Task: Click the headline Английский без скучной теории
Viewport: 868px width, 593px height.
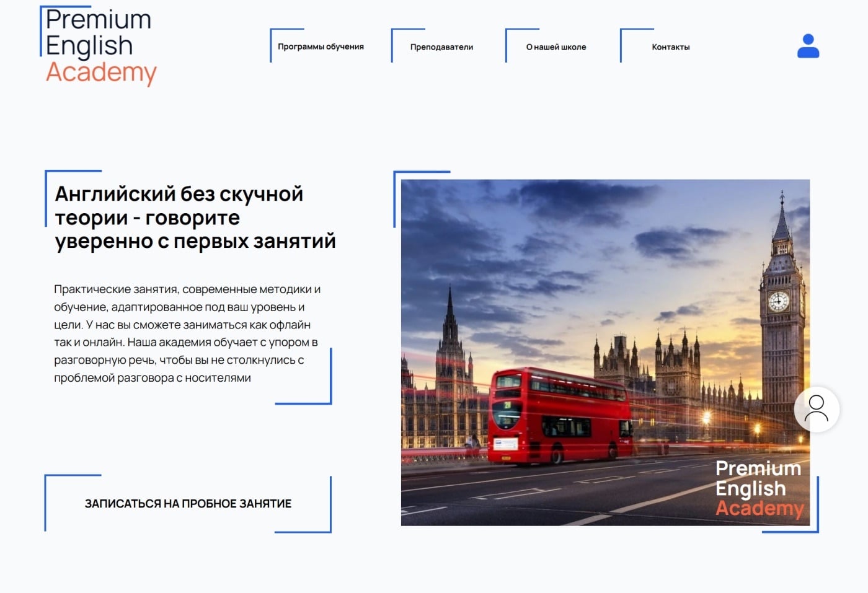Action: pyautogui.click(x=195, y=217)
